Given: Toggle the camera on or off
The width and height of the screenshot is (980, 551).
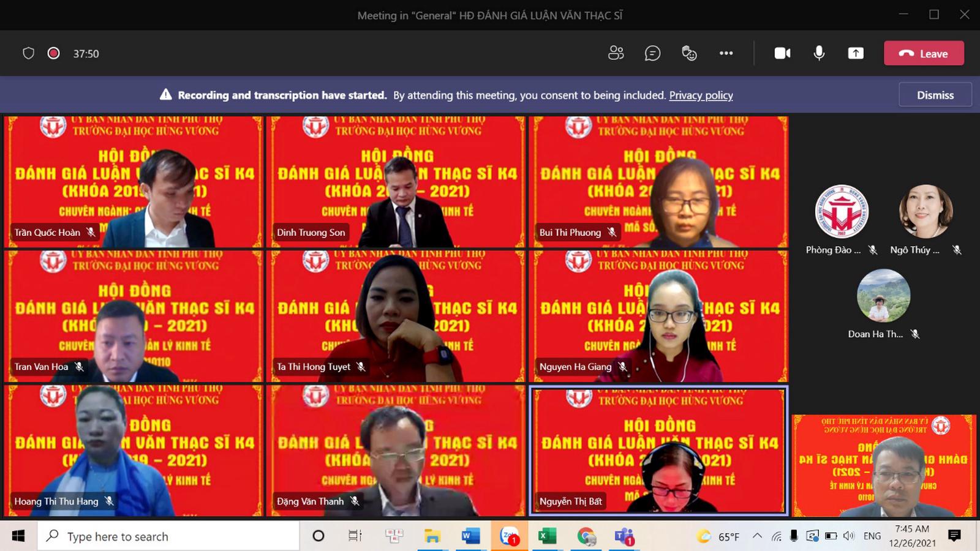Looking at the screenshot, I should click(782, 53).
